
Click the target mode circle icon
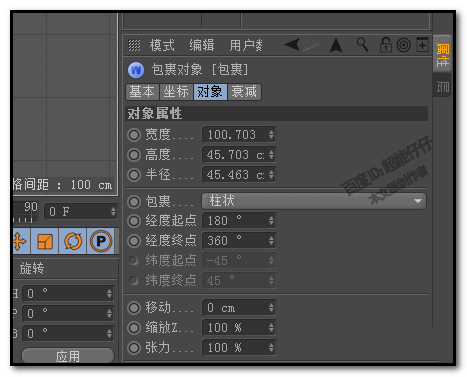click(404, 45)
